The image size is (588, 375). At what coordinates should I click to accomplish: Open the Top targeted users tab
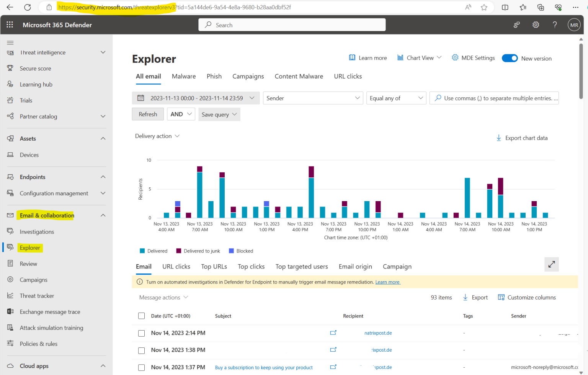pos(302,266)
